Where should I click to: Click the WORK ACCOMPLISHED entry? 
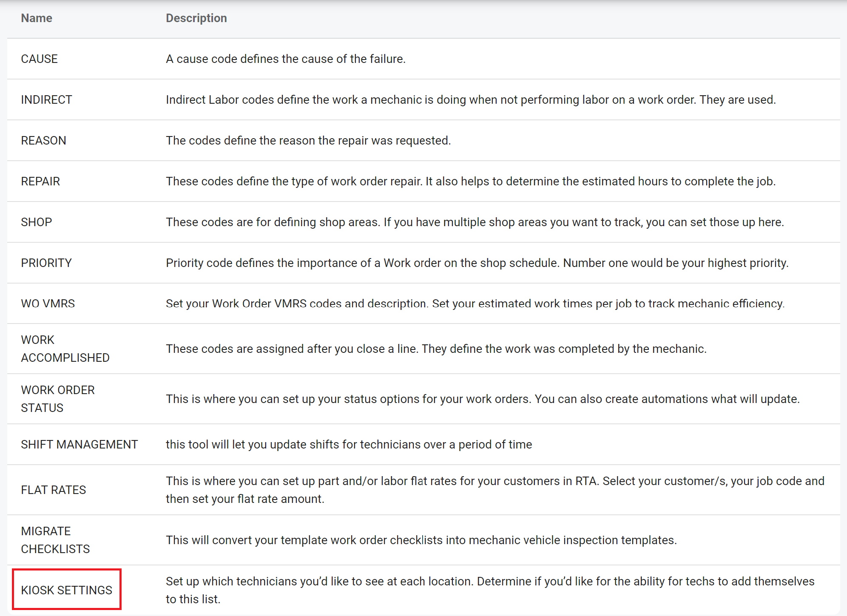(65, 349)
